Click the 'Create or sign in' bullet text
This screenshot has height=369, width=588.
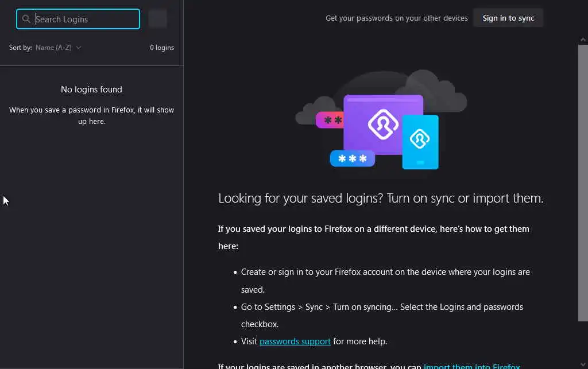tap(385, 281)
